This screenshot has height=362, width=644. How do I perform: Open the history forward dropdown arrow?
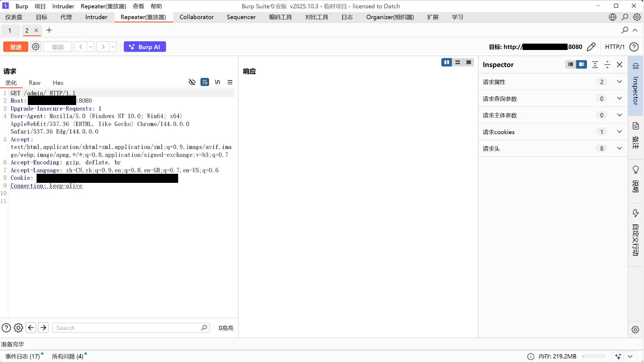(x=113, y=47)
